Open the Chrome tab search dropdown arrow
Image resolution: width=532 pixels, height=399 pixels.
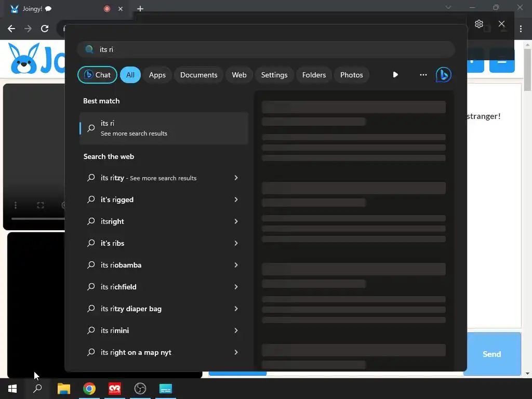(x=448, y=7)
